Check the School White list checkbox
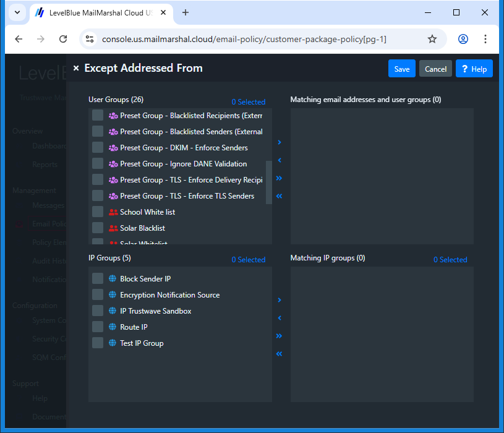 pos(98,212)
